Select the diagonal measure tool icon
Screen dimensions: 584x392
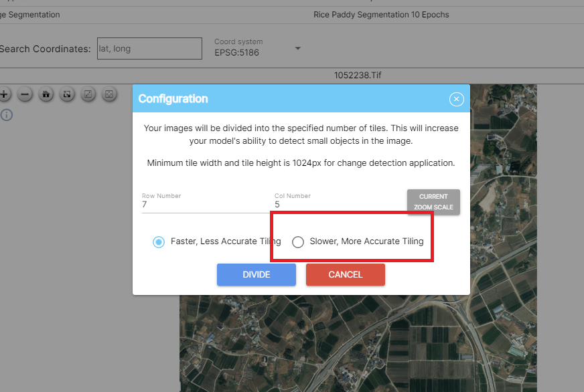point(88,94)
